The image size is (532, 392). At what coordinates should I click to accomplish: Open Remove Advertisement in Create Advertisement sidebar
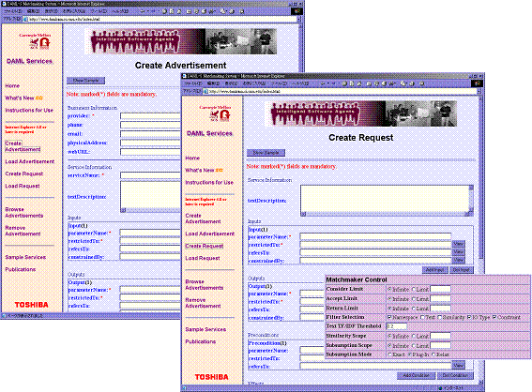23,231
